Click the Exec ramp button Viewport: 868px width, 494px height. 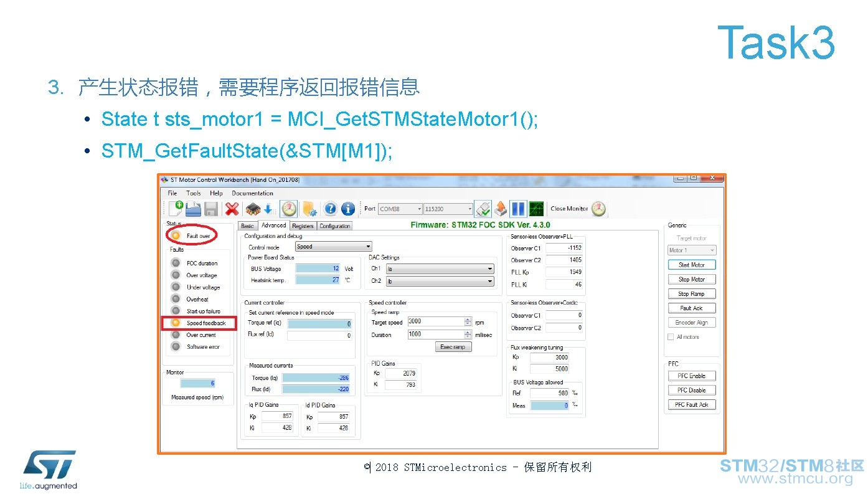tap(453, 347)
